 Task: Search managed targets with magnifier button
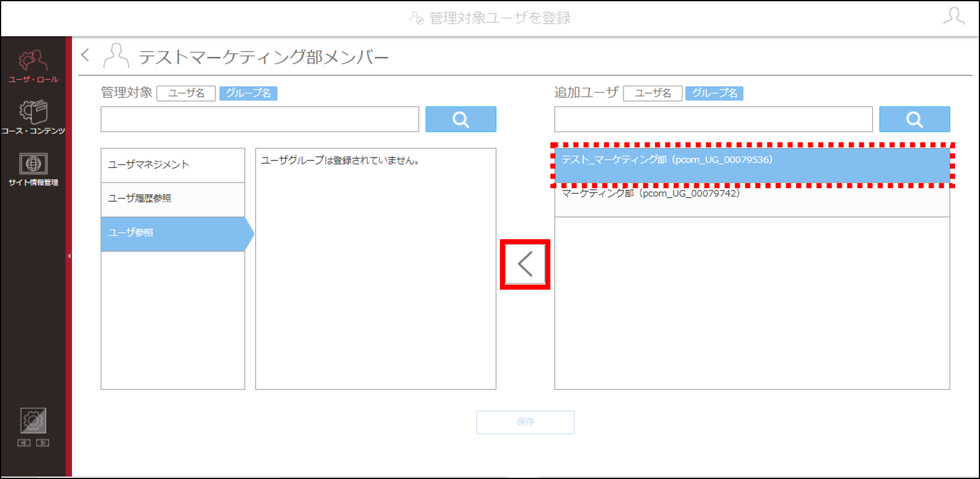(x=461, y=119)
